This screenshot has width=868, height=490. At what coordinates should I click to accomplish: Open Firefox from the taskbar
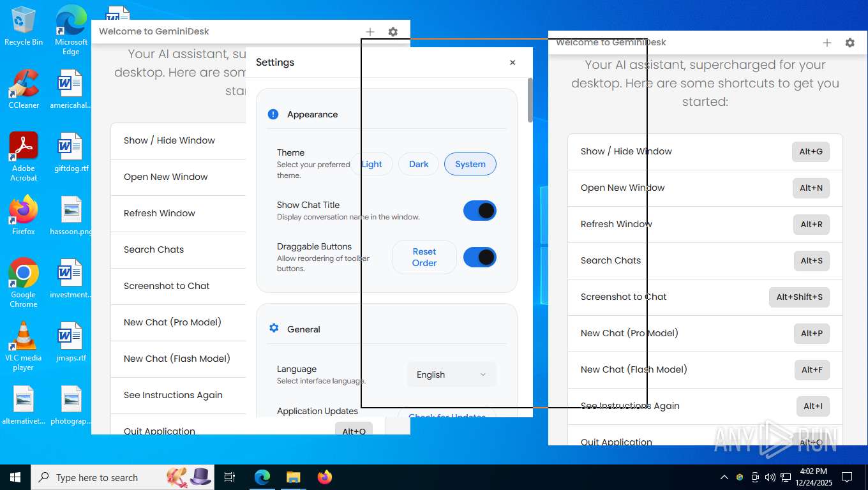[x=325, y=477]
